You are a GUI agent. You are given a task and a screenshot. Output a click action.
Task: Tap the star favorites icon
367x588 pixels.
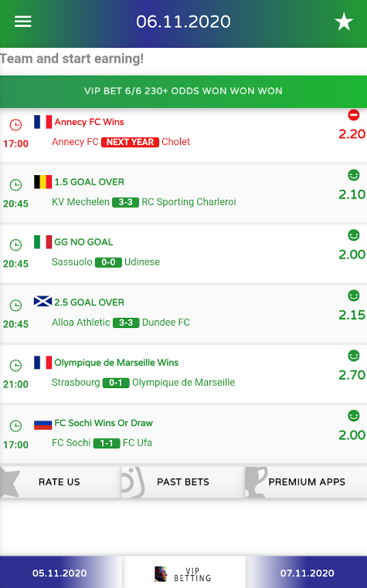pyautogui.click(x=344, y=22)
